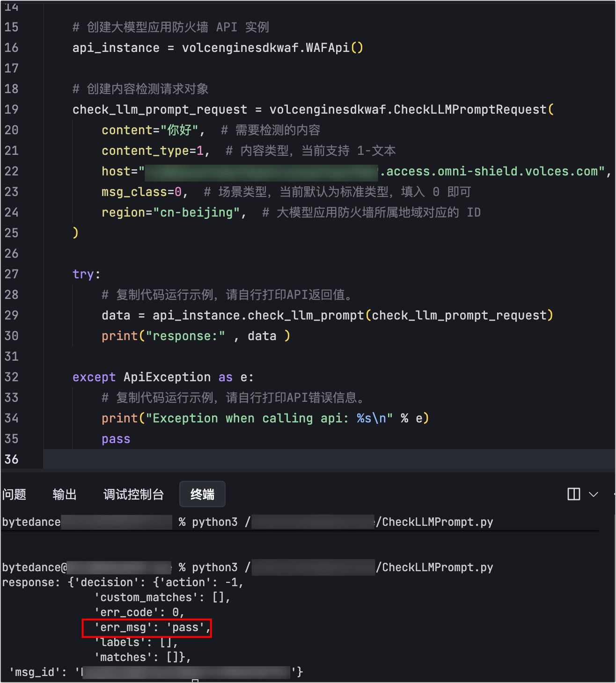This screenshot has height=683, width=616.
Task: Select line number 27 in the gutter
Action: pos(11,274)
